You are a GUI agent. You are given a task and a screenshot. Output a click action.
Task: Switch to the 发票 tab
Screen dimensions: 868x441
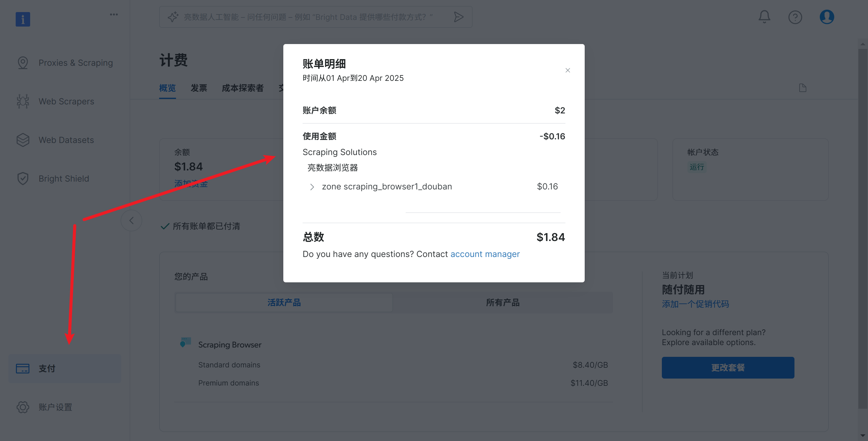click(199, 88)
